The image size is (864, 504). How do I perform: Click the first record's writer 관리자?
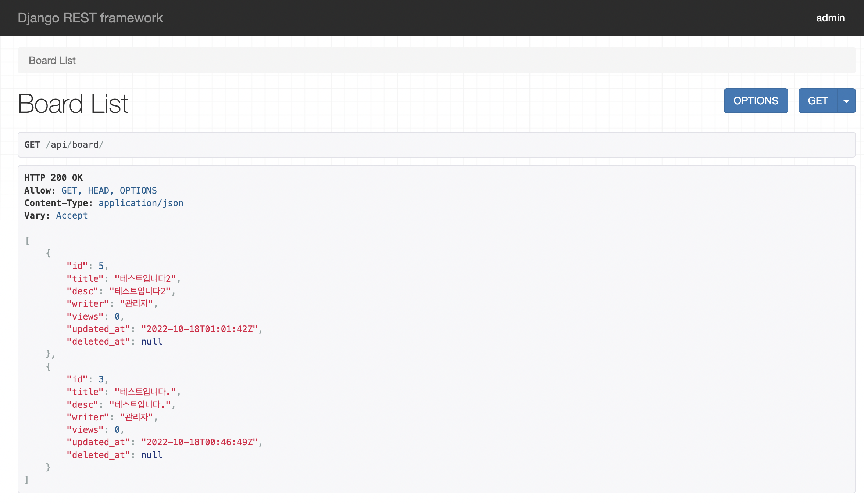pyautogui.click(x=136, y=304)
